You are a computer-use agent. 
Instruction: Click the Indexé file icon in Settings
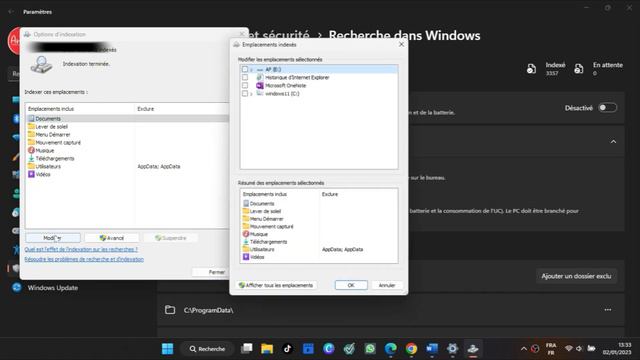click(531, 69)
